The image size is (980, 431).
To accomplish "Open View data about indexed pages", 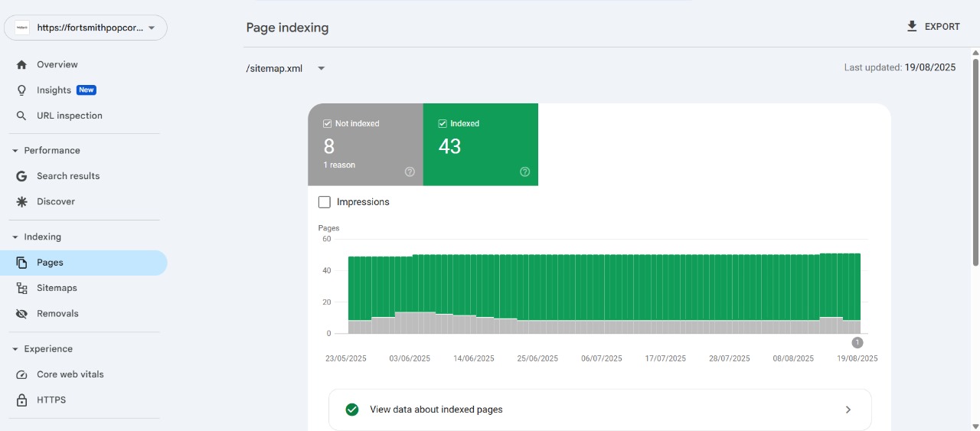I will coord(599,410).
